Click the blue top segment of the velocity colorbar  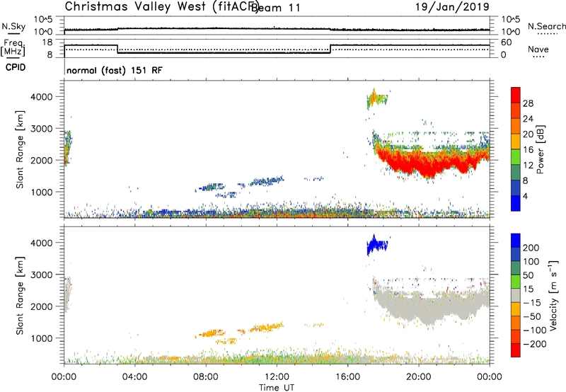[516, 240]
